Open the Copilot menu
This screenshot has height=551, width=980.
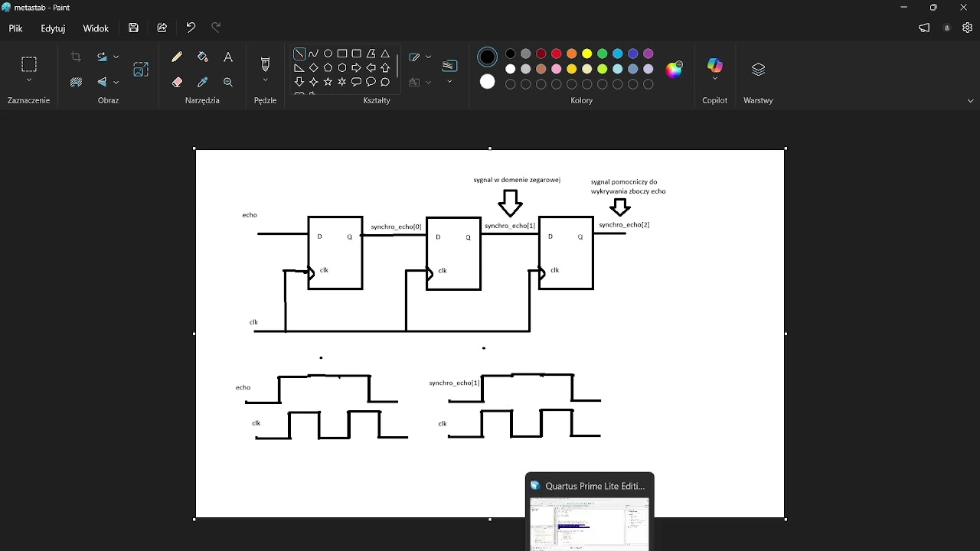point(715,69)
